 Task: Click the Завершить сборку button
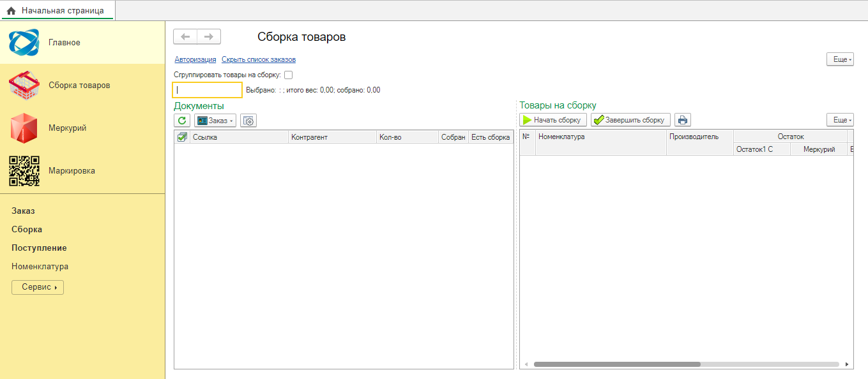click(631, 120)
